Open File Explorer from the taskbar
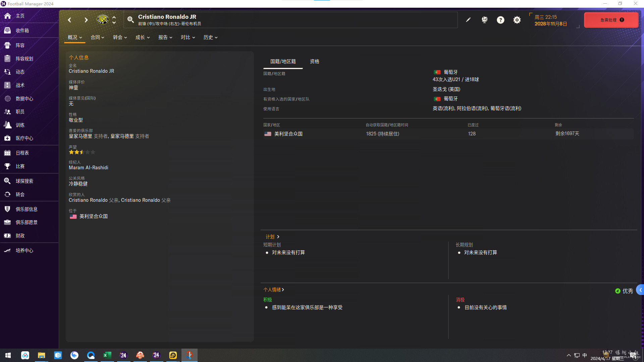The image size is (644, 362). [41, 355]
